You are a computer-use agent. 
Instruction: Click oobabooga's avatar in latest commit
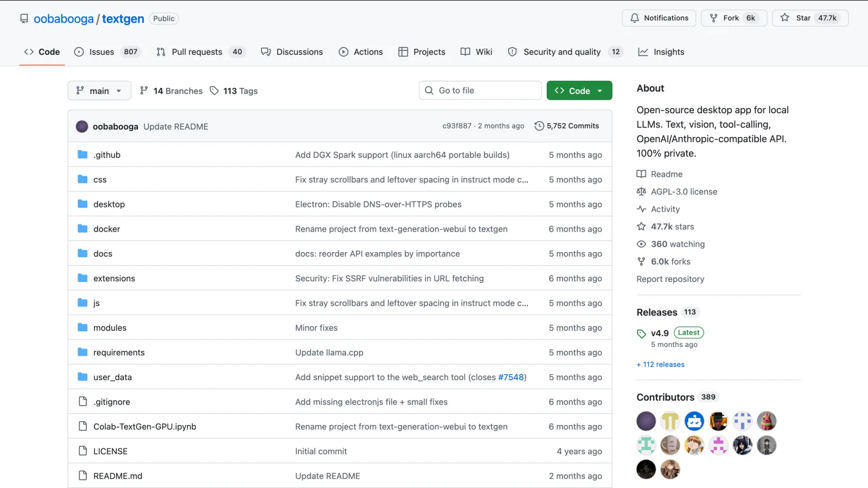click(82, 126)
